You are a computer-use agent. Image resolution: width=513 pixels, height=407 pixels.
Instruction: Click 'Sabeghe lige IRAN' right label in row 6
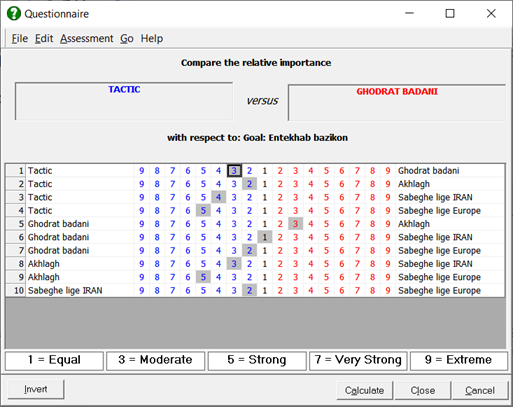click(x=435, y=237)
